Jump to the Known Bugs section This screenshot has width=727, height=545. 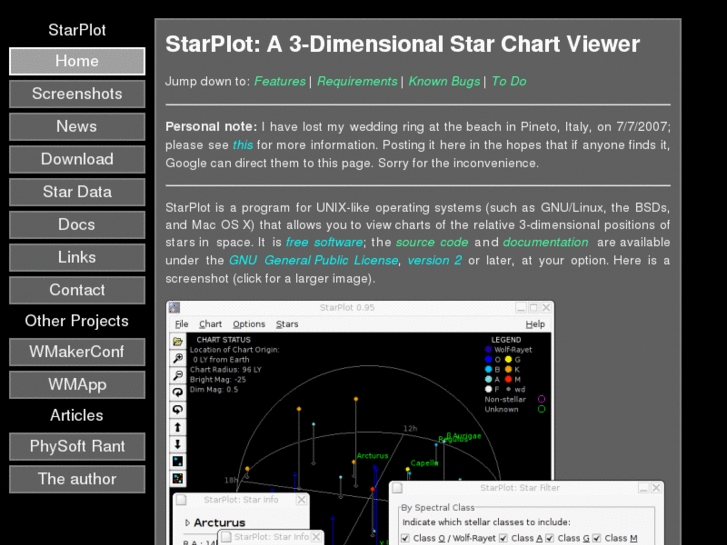tap(444, 81)
